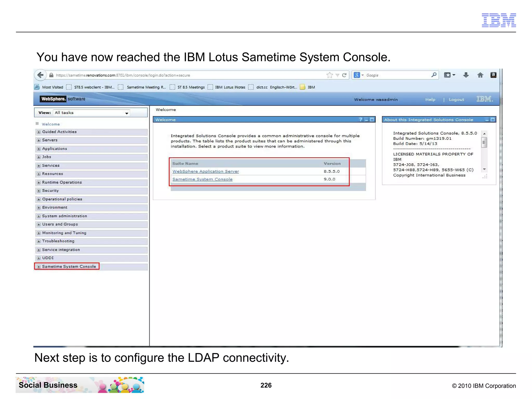Click the browser back arrow button
Image resolution: width=532 pixels, height=399 pixels.
point(40,75)
